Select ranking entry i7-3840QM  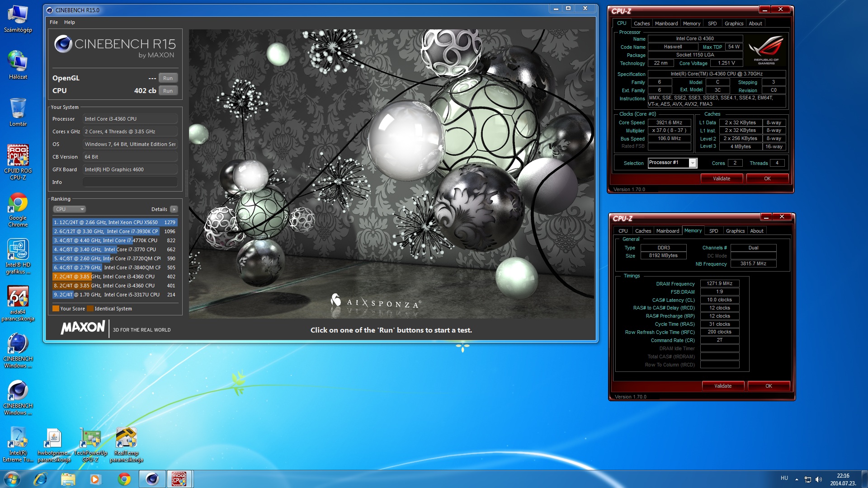[x=115, y=267]
